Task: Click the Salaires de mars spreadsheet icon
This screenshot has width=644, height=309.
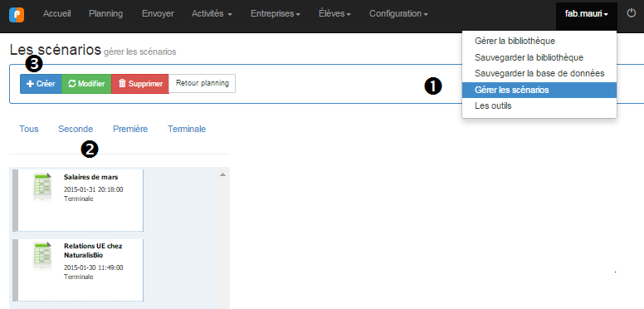Action: 42,188
